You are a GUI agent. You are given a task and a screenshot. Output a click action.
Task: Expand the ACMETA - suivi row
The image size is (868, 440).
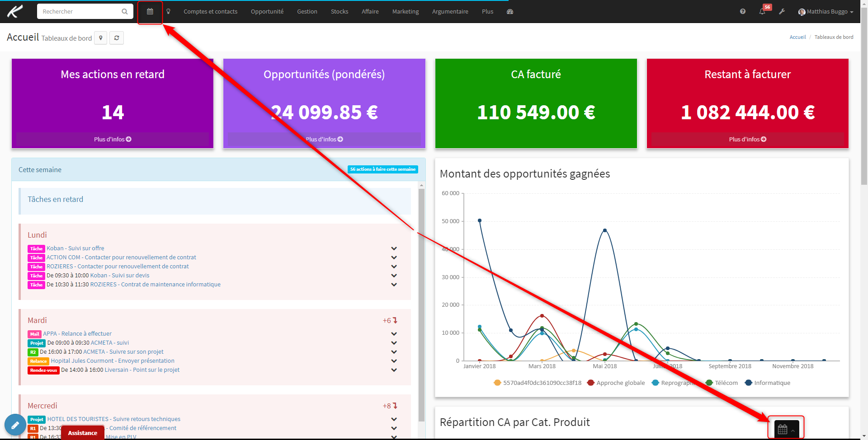tap(394, 343)
